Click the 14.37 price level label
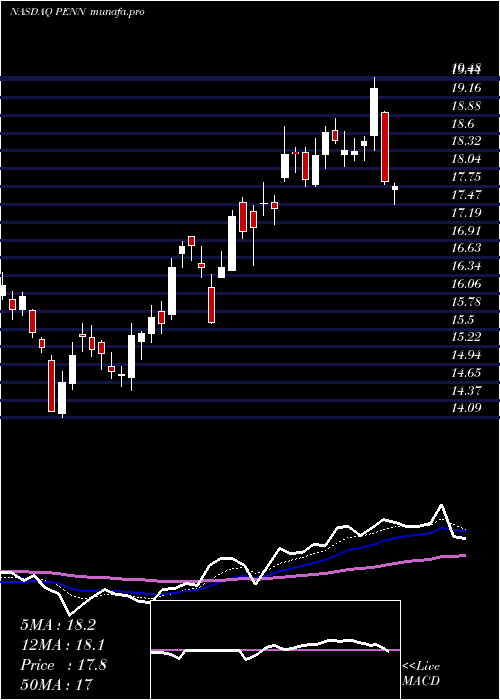The image size is (500, 700). click(x=466, y=391)
